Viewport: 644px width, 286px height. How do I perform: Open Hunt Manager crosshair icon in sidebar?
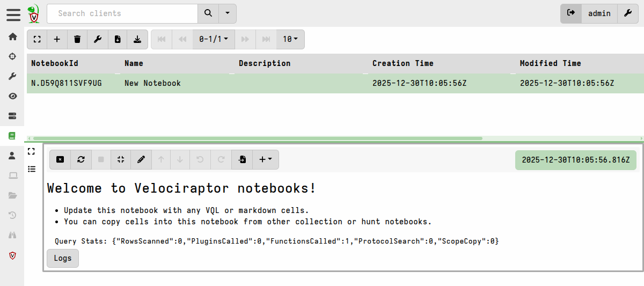pyautogui.click(x=12, y=56)
